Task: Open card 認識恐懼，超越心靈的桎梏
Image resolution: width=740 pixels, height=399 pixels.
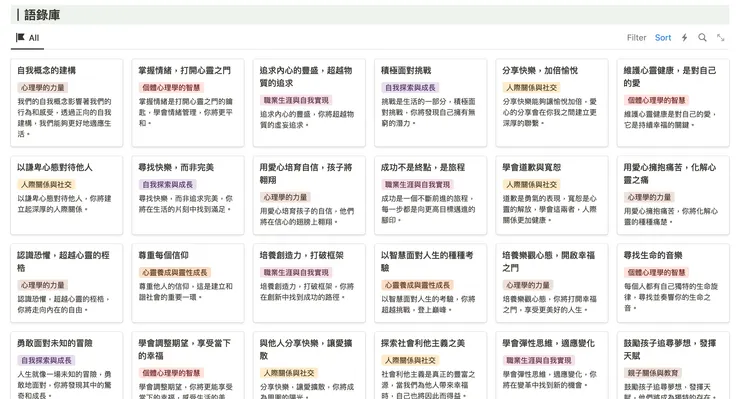Action: click(67, 283)
